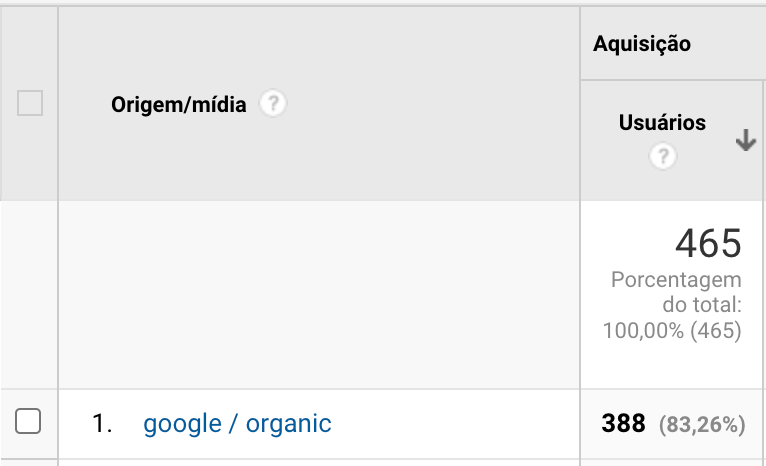
Task: Click the Origem/mídia column header label
Action: pos(178,104)
